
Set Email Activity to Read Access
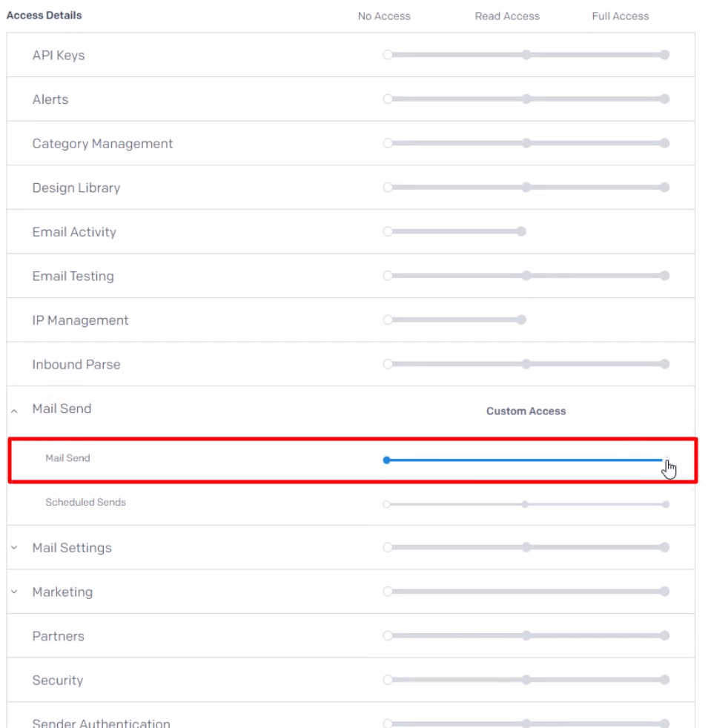[521, 232]
